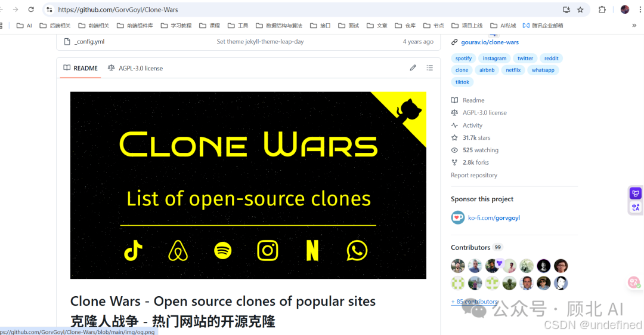Image resolution: width=644 pixels, height=335 pixels.
Task: Open commit 'Set theme jekyll-theme-leap-day'
Action: [x=260, y=42]
